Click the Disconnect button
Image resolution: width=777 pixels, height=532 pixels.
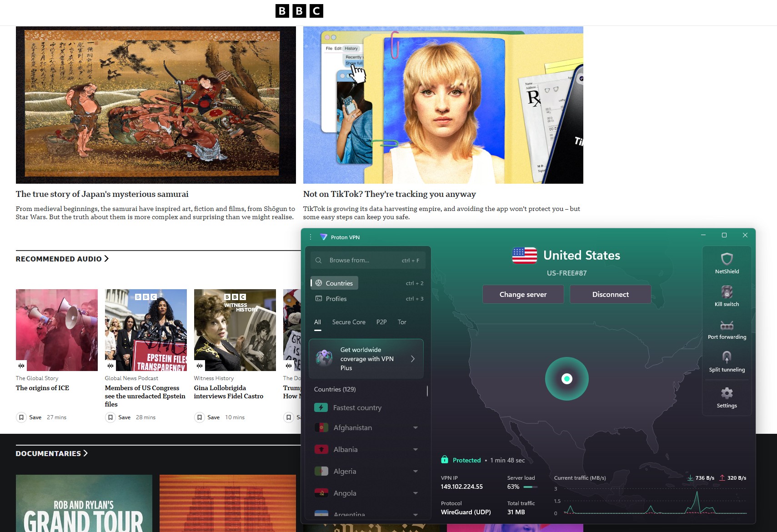(610, 294)
